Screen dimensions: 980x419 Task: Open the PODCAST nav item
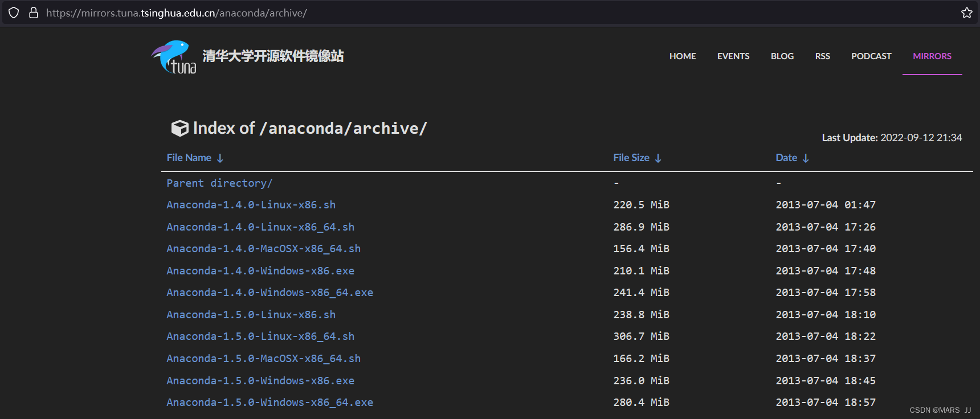[871, 56]
